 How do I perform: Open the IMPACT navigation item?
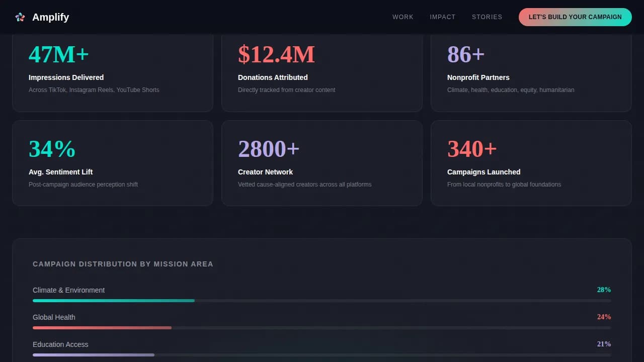tap(442, 17)
